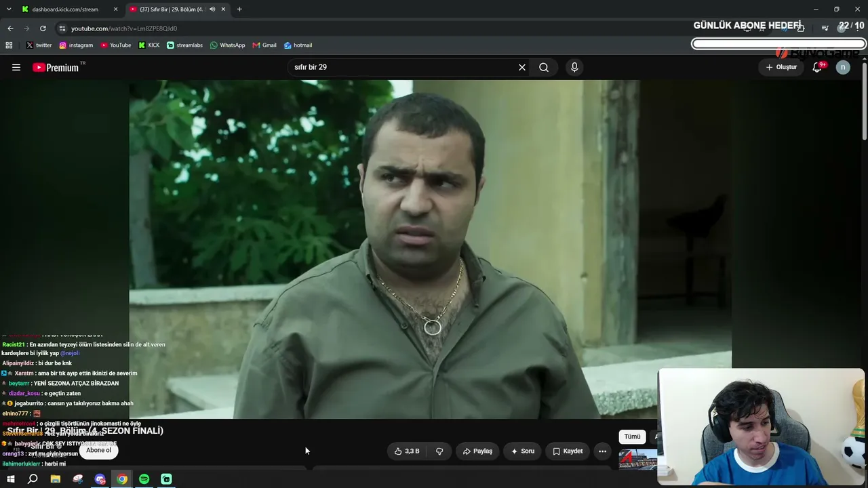
Task: Open Discord from the taskbar
Action: point(100,479)
